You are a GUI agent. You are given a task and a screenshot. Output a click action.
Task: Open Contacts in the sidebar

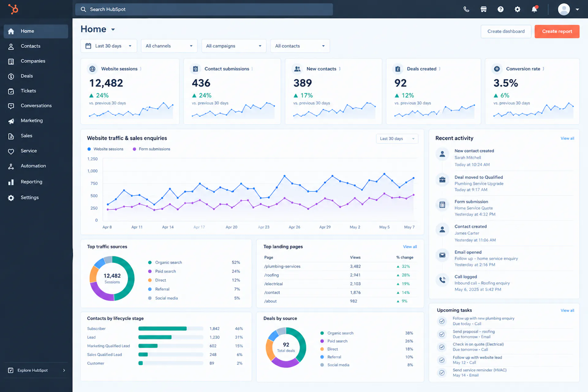click(x=36, y=46)
